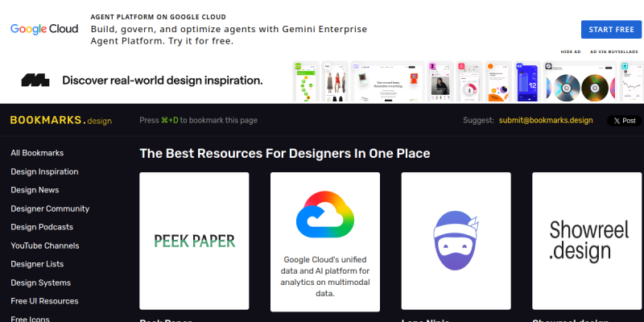Click the 'Press ⌘+D to bookmark this page' hint
Image resolution: width=644 pixels, height=322 pixels.
pyautogui.click(x=198, y=120)
